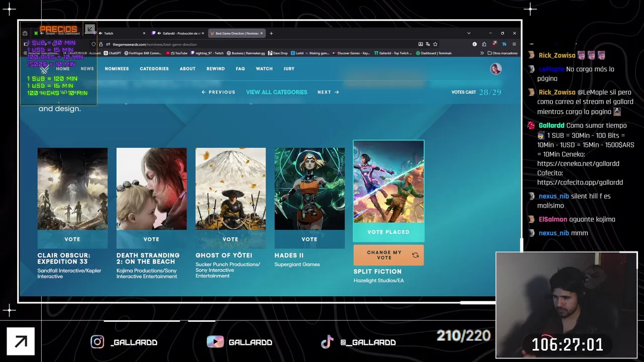Screen dimensions: 644x362
Task: Close the Twitch browser tab
Action: pos(144,33)
